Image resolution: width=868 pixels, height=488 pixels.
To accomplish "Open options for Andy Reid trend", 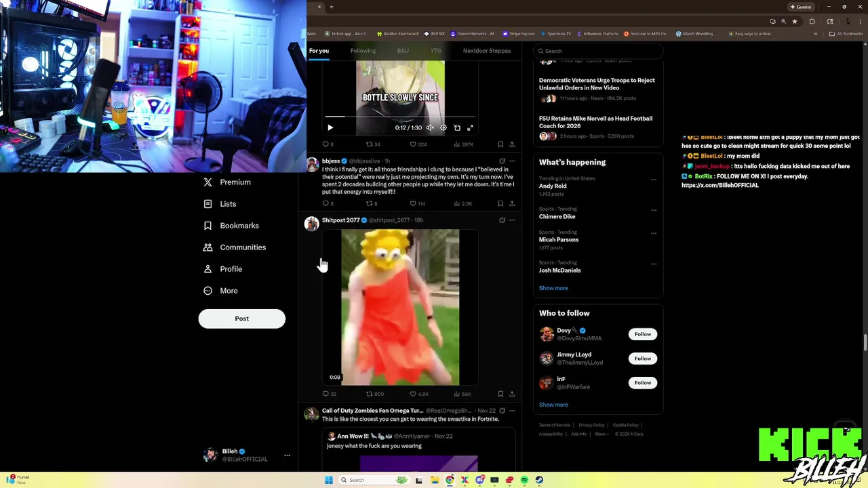I will [654, 180].
